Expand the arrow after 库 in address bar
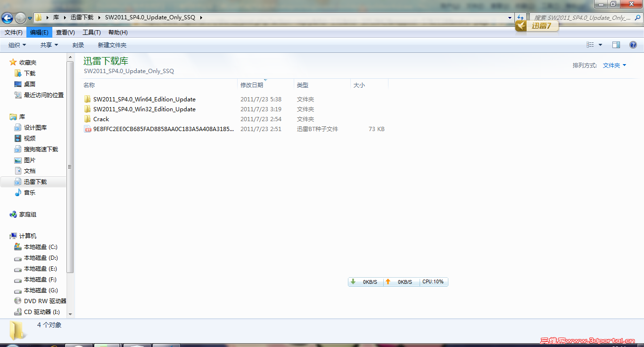This screenshot has height=347, width=644. pyautogui.click(x=65, y=17)
